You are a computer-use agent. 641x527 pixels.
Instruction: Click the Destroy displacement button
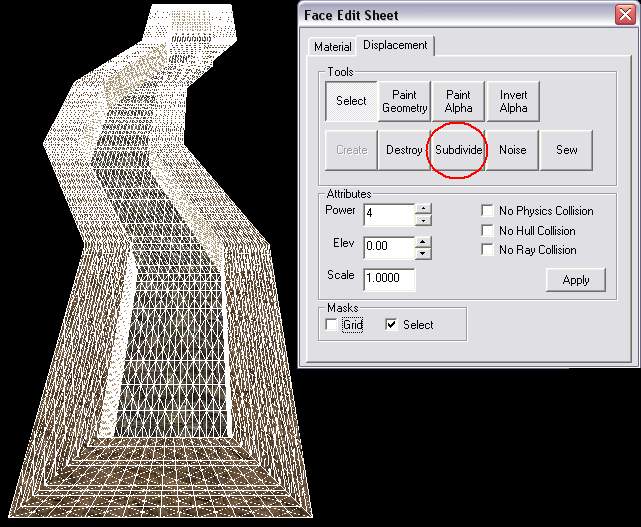click(x=404, y=150)
